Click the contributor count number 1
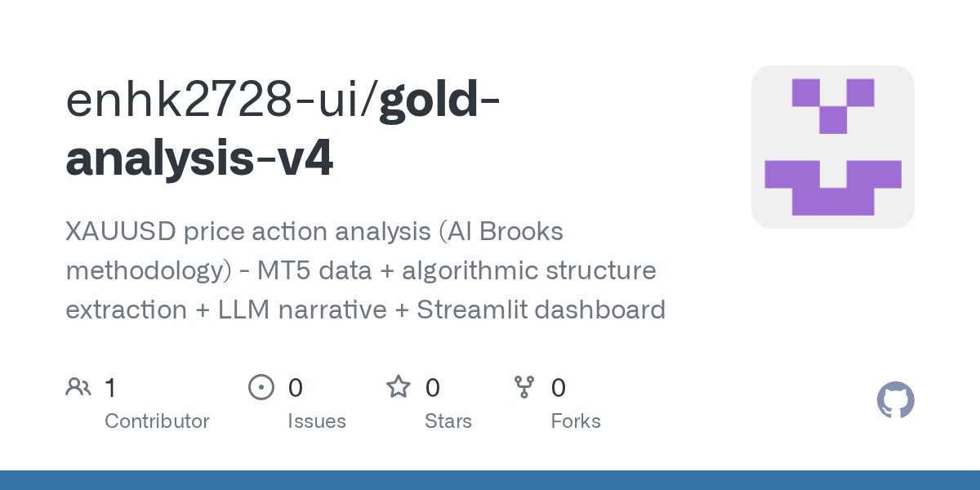Viewport: 980px width, 490px height. pyautogui.click(x=110, y=387)
